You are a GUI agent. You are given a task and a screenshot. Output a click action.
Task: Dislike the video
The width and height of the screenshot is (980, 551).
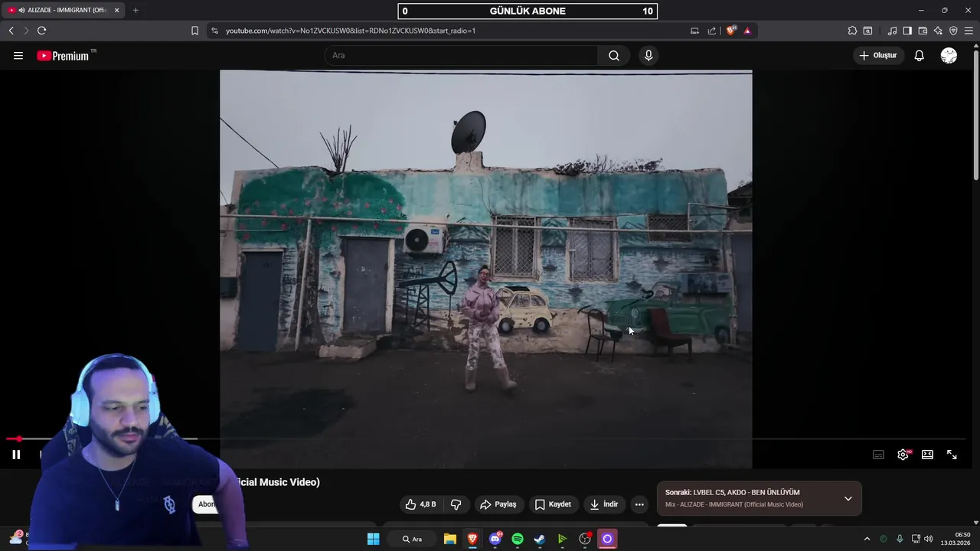pos(456,504)
